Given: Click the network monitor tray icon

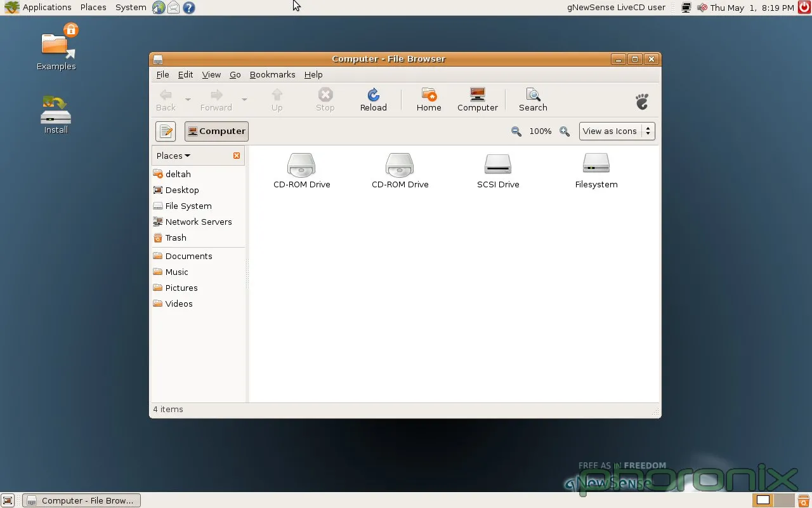Looking at the screenshot, I should tap(686, 8).
